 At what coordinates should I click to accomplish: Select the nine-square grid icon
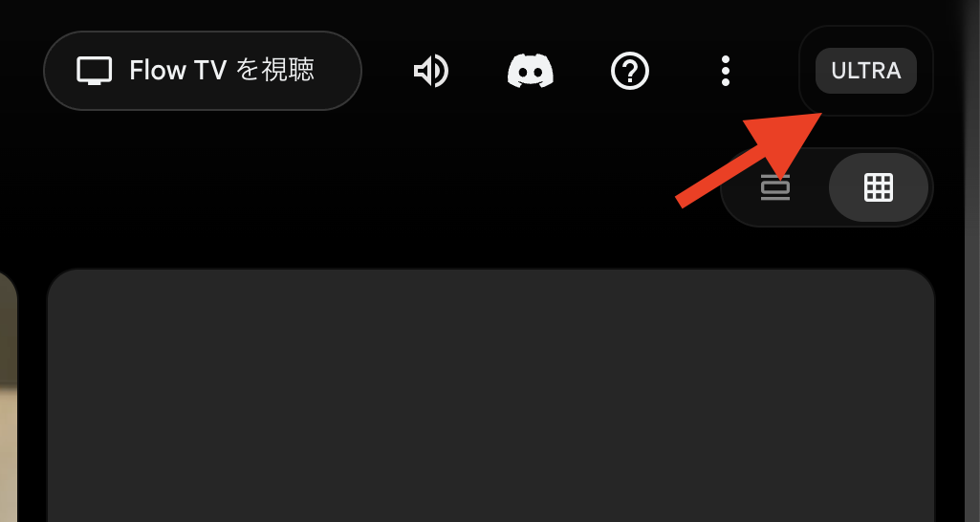(x=878, y=187)
